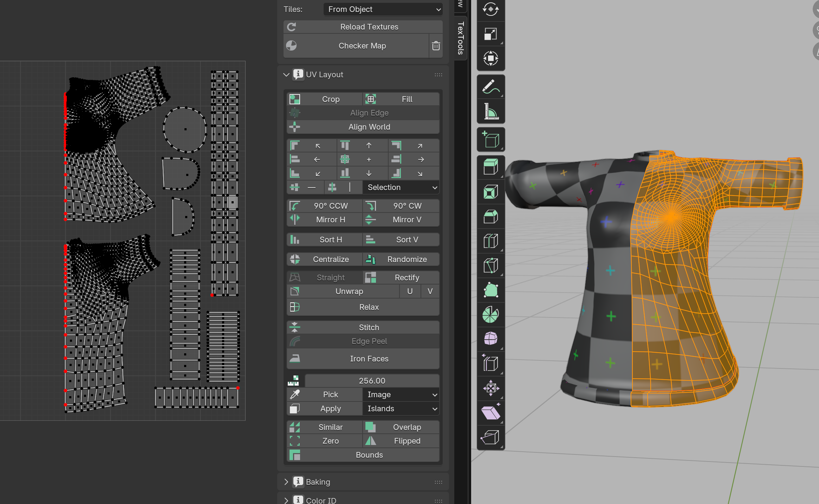Click the U unwrap axis toggle
This screenshot has height=504, width=819.
[x=410, y=291]
